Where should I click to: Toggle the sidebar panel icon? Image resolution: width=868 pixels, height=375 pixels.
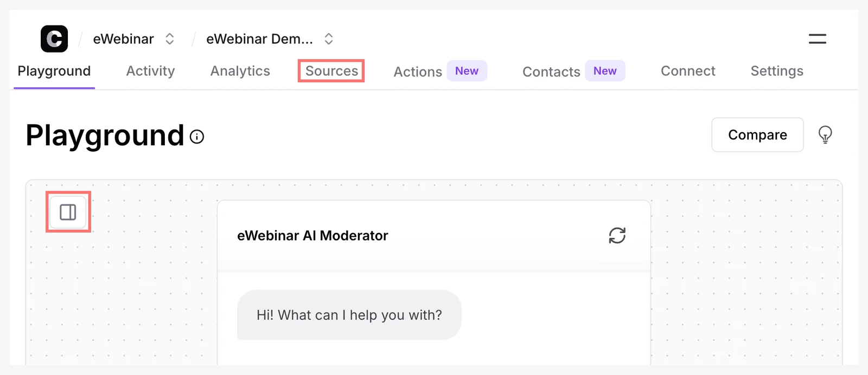pyautogui.click(x=68, y=212)
